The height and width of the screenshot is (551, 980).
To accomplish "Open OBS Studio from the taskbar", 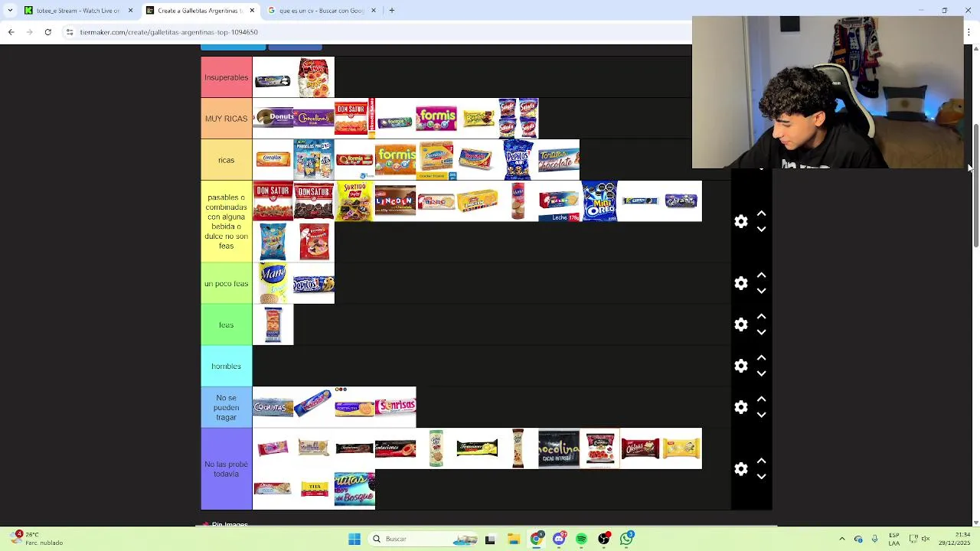I will (x=604, y=539).
